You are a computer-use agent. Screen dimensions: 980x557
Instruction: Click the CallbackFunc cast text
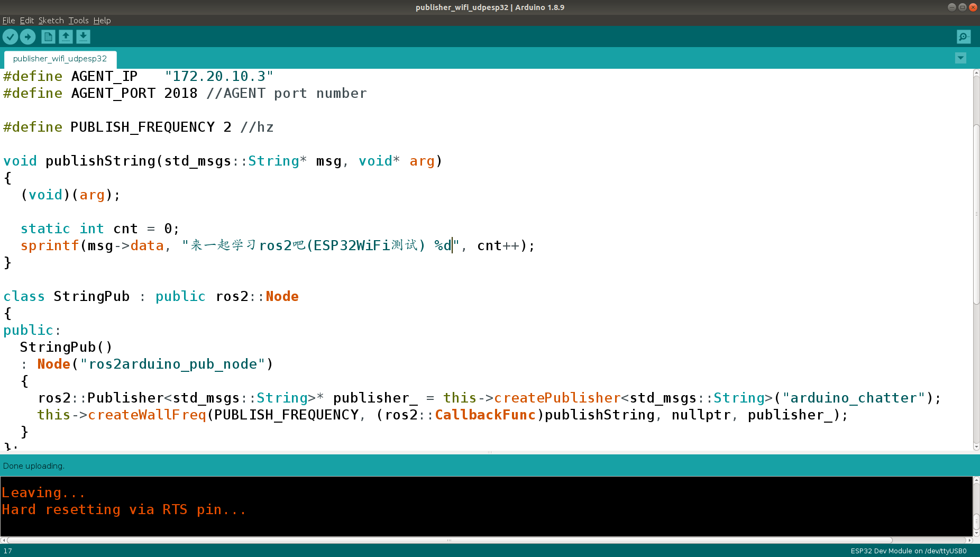486,415
